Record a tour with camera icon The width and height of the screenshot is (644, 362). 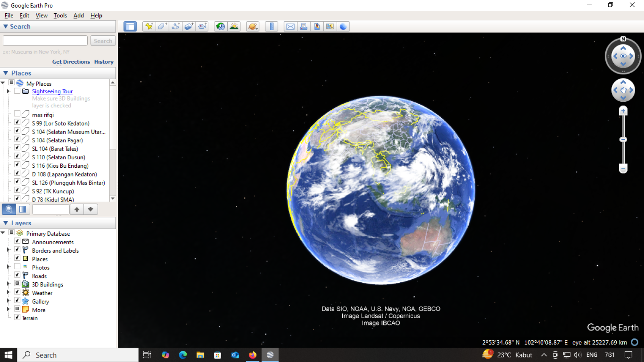click(x=202, y=27)
